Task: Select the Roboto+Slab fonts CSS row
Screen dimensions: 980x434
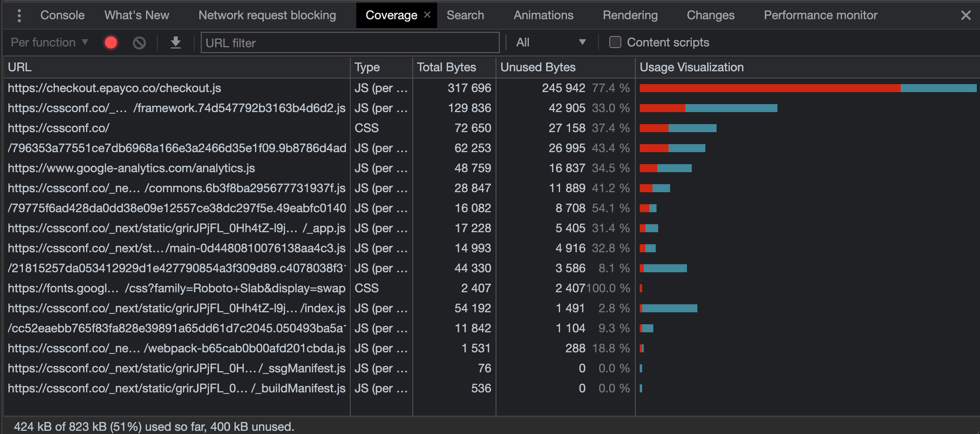Action: click(x=176, y=288)
